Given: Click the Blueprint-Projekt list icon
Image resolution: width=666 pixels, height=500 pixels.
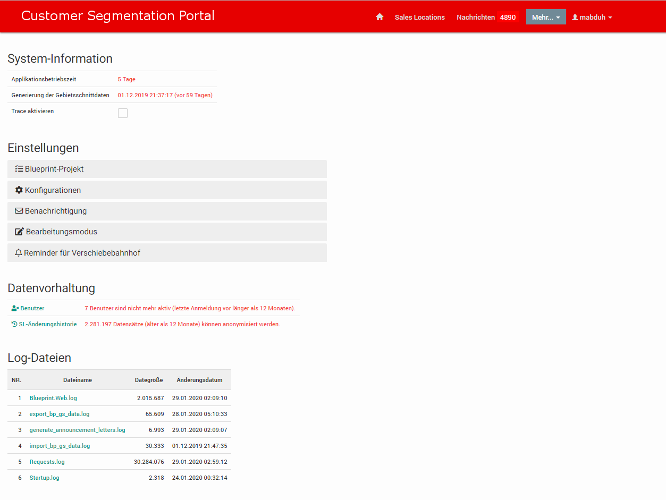Looking at the screenshot, I should point(19,169).
